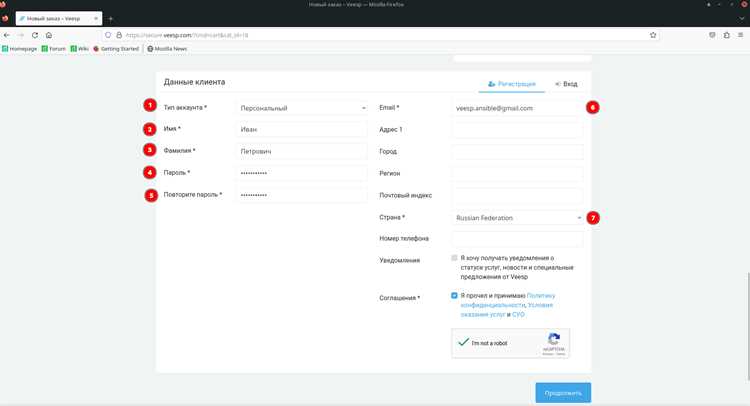
Task: Open the Homepage bookmark
Action: (x=20, y=49)
